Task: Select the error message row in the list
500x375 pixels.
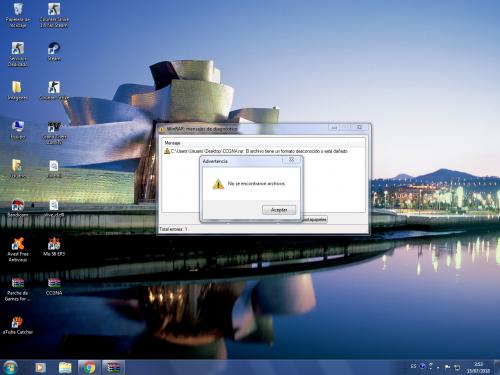Action: (256, 151)
